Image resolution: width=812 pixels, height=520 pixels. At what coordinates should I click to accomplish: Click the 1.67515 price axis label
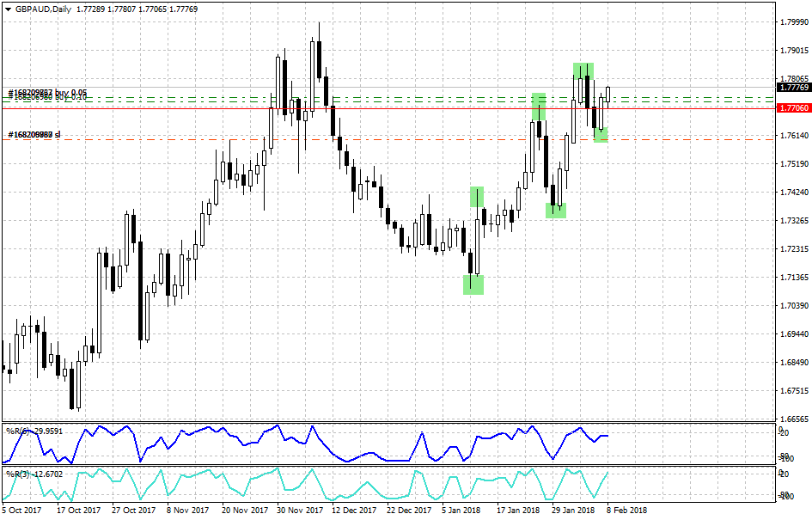(x=794, y=390)
